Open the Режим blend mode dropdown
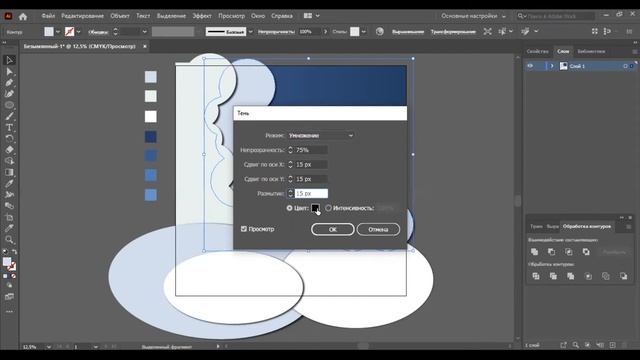Screen dimensions: 640x360 coord(320,136)
